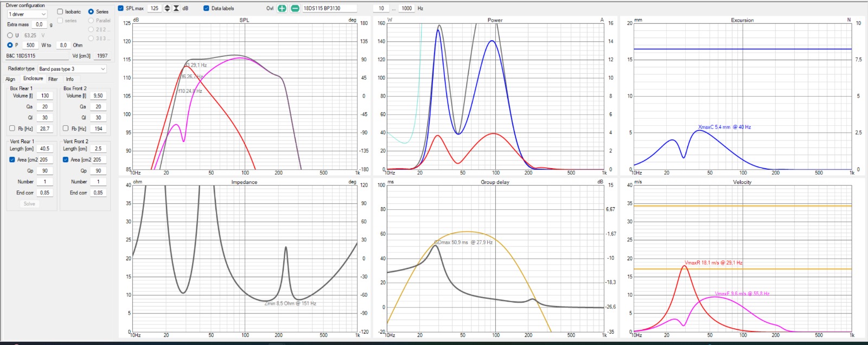The height and width of the screenshot is (345, 868).
Task: Click the SPL max auto-scale icon
Action: point(176,8)
